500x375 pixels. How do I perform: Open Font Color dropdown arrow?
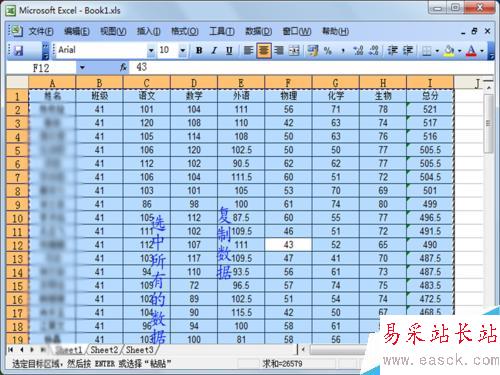click(x=482, y=51)
